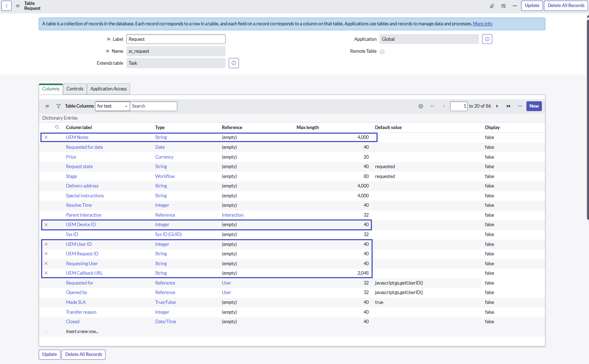
Task: Click the Date/Time type link
Action: pos(166,322)
